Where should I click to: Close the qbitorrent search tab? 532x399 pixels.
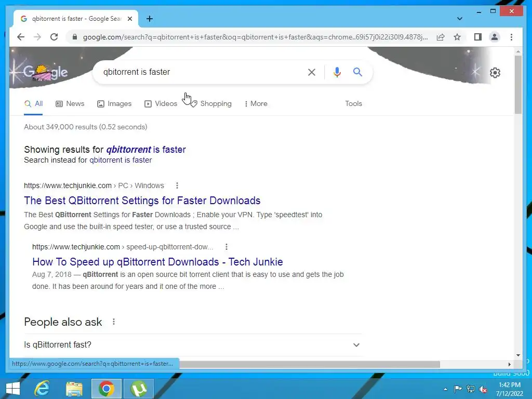pos(129,19)
